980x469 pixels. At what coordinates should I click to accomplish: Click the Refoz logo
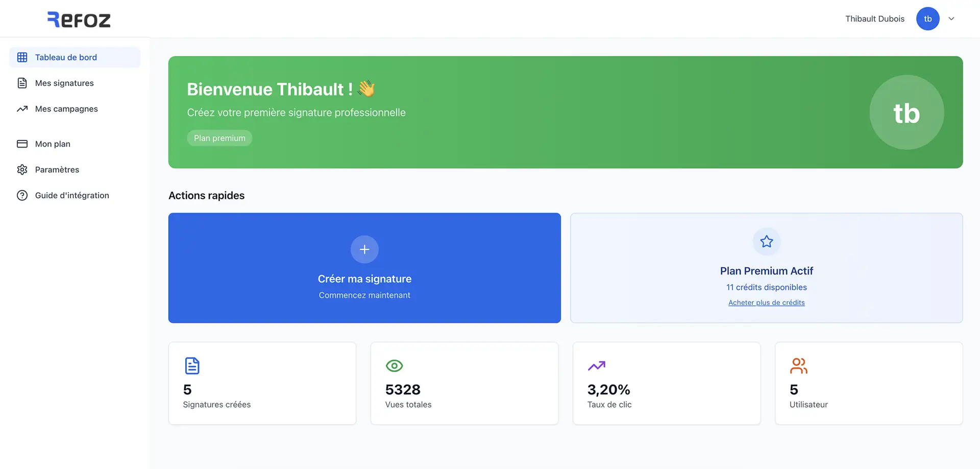(79, 20)
